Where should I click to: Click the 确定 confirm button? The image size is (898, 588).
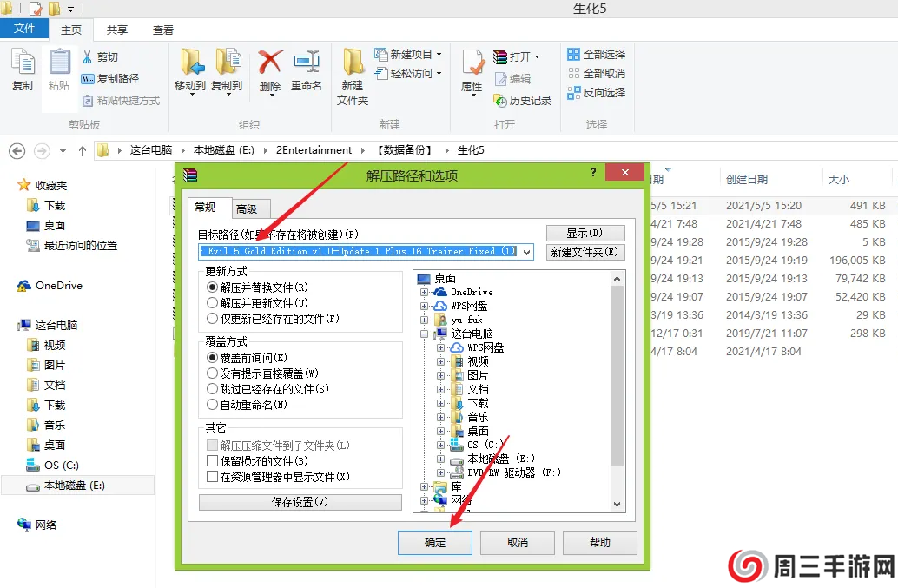point(434,542)
